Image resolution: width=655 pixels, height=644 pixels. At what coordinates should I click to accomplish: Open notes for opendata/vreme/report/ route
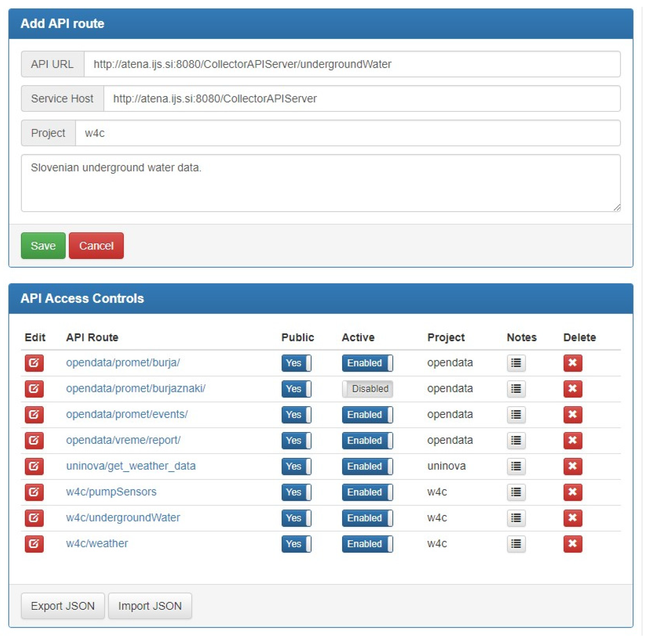point(516,440)
